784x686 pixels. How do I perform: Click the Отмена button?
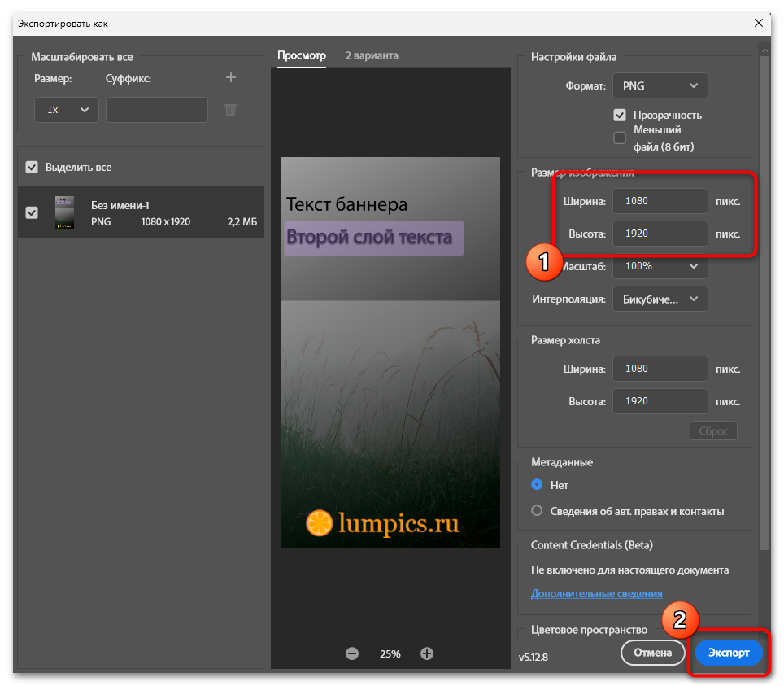[652, 653]
